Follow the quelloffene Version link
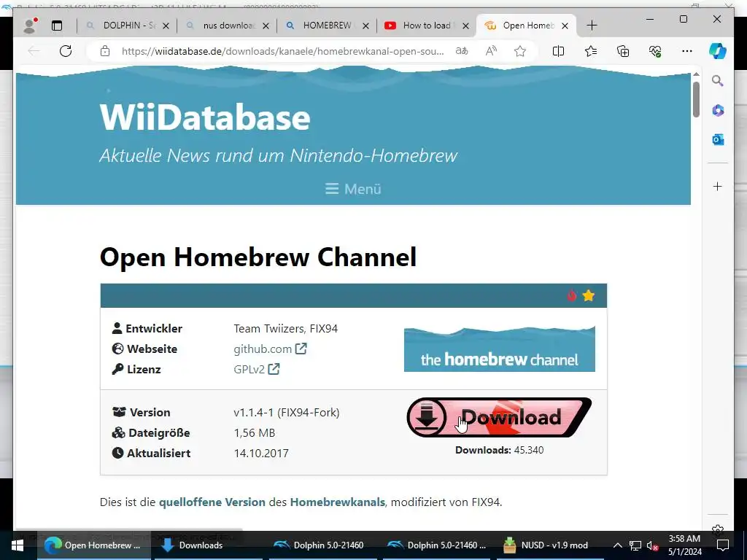The width and height of the screenshot is (747, 560). [x=212, y=502]
